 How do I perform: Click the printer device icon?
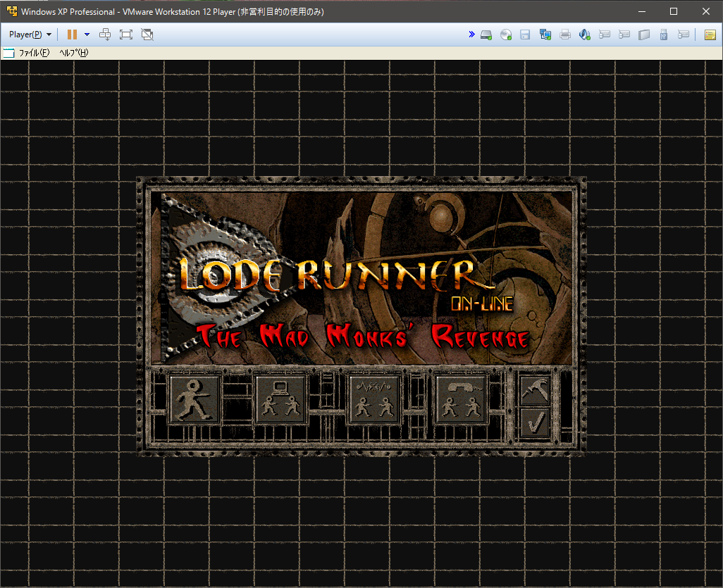coord(565,35)
